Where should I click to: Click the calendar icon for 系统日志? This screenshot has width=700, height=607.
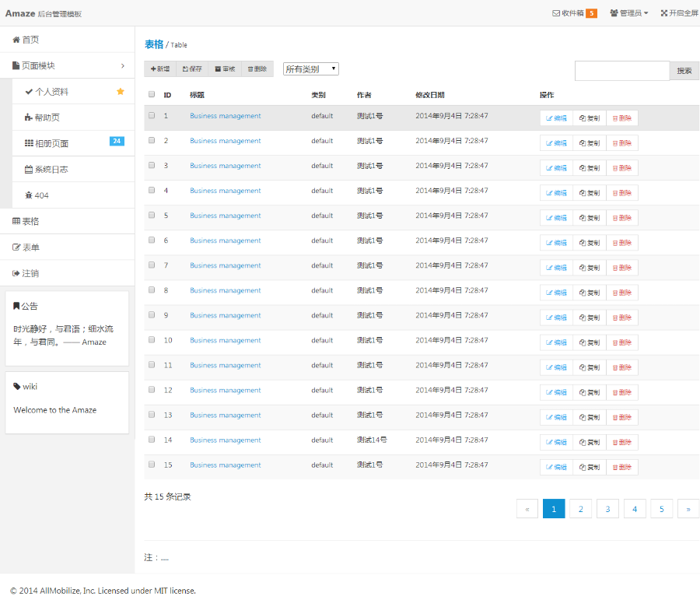click(x=29, y=170)
